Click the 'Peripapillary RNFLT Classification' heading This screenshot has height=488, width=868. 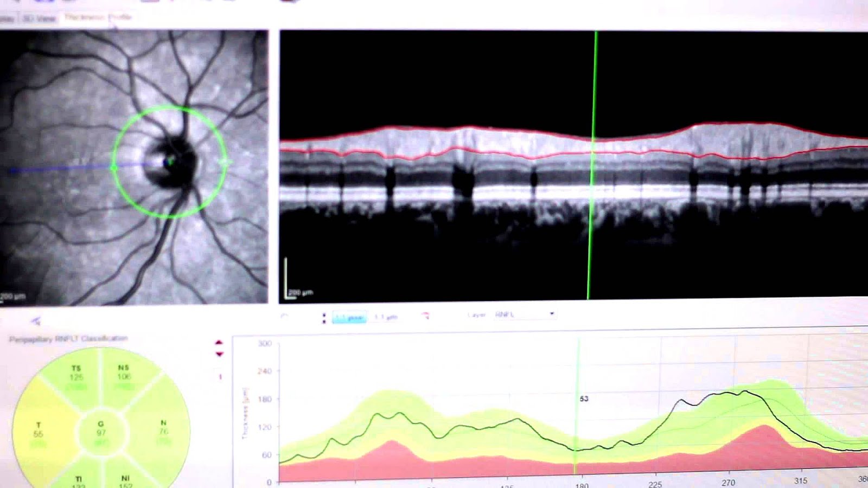click(68, 339)
